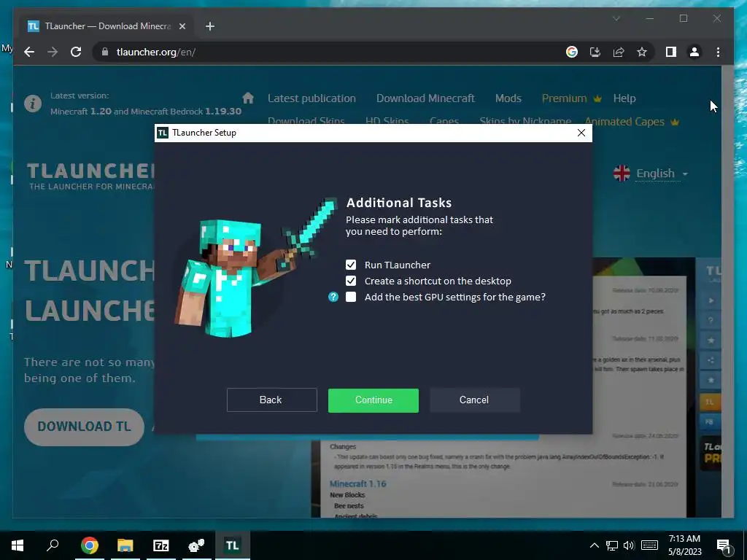Viewport: 747px width, 560px height.
Task: Click the Chrome taskbar icon
Action: pos(90,545)
